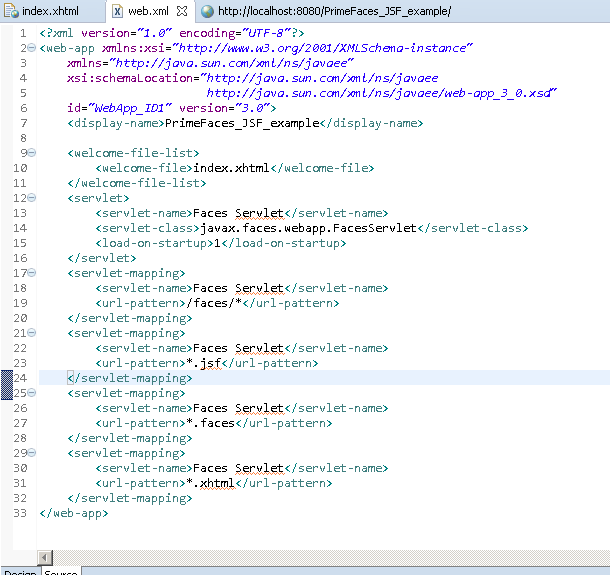Collapse the web-app element at line 2
The image size is (610, 575).
[32, 48]
